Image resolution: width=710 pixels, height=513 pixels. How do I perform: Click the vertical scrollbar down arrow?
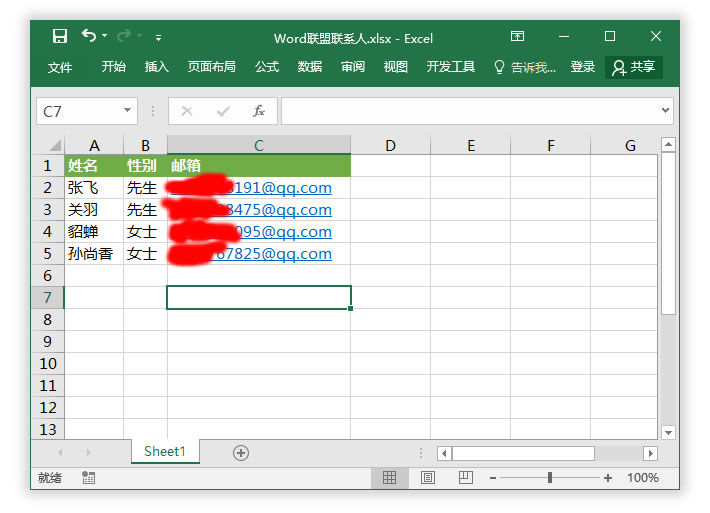(x=668, y=432)
